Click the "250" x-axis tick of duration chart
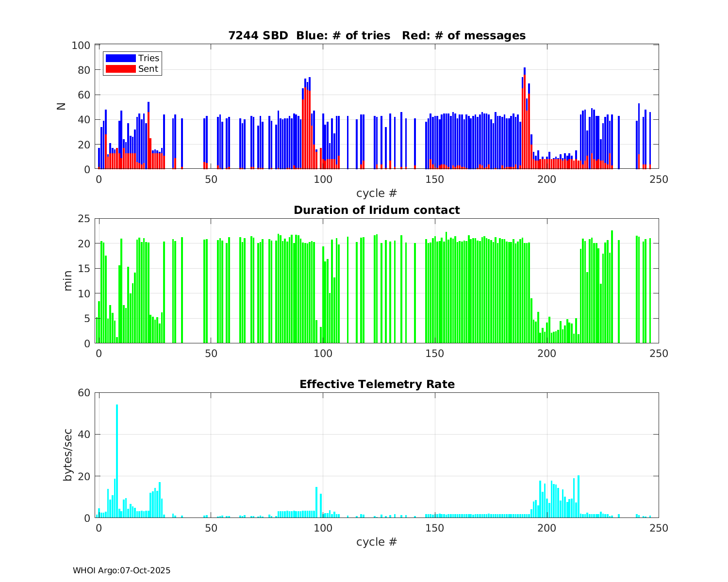728x582 pixels. point(659,354)
